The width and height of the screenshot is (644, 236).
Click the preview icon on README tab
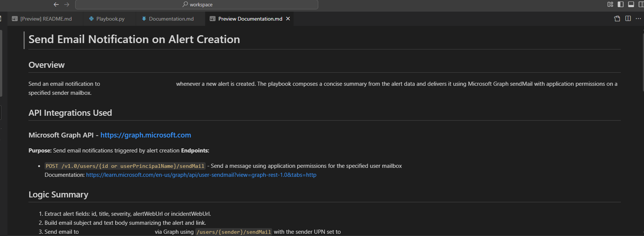pos(15,19)
